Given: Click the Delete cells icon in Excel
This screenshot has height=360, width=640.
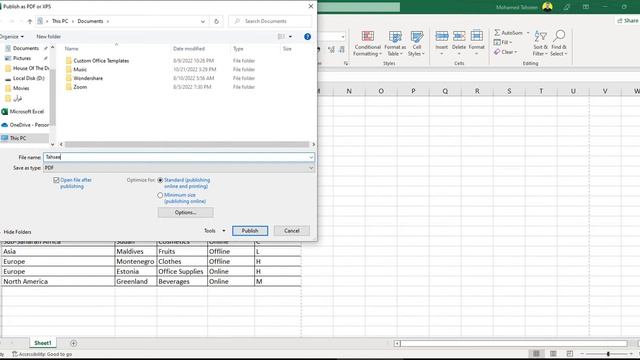Looking at the screenshot, I should pyautogui.click(x=459, y=36).
